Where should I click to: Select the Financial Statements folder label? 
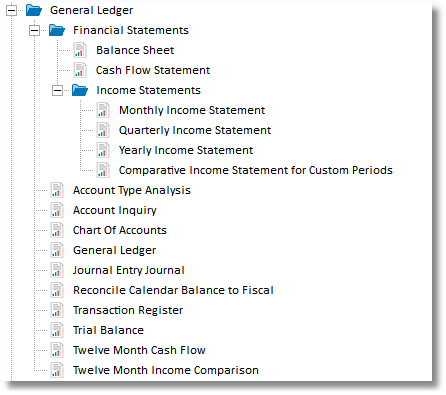(131, 30)
